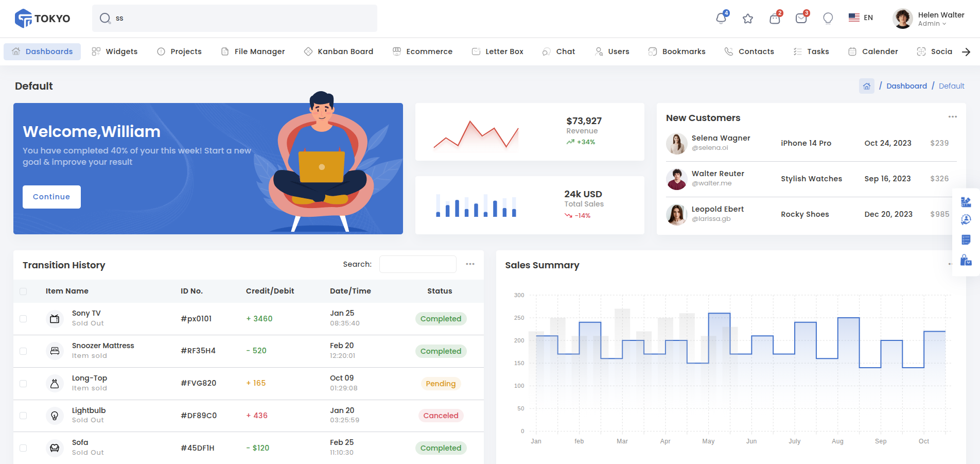The width and height of the screenshot is (980, 464).
Task: Open the notifications bell icon
Action: click(x=721, y=19)
